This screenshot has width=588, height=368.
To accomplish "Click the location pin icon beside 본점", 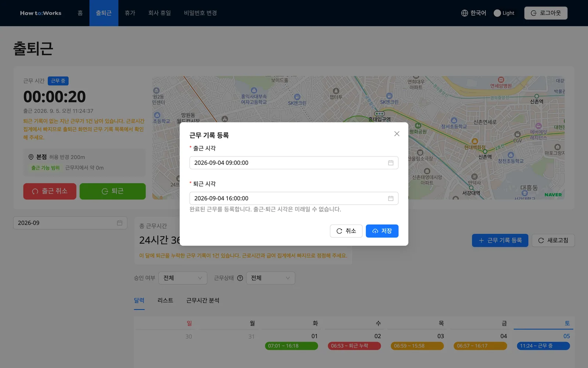I will (x=31, y=157).
